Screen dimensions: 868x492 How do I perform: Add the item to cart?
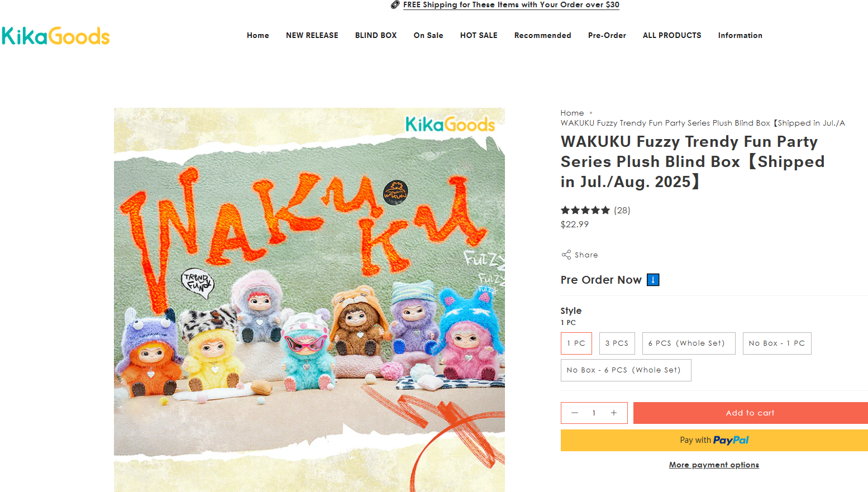coord(750,413)
